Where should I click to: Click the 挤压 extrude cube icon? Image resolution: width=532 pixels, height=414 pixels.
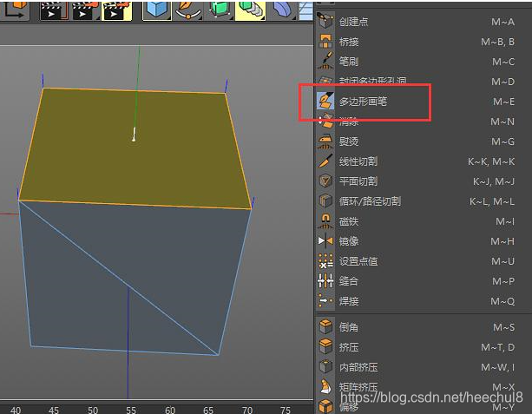[x=325, y=347]
